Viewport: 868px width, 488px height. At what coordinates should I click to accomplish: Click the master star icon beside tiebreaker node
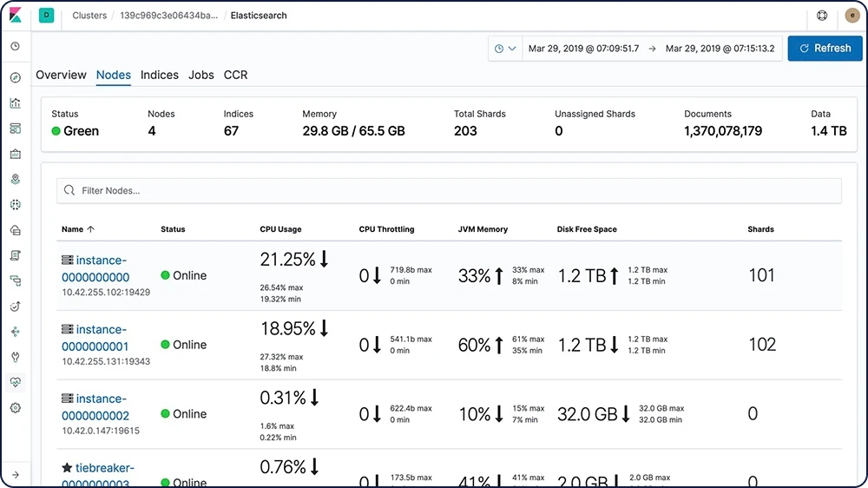[x=67, y=467]
